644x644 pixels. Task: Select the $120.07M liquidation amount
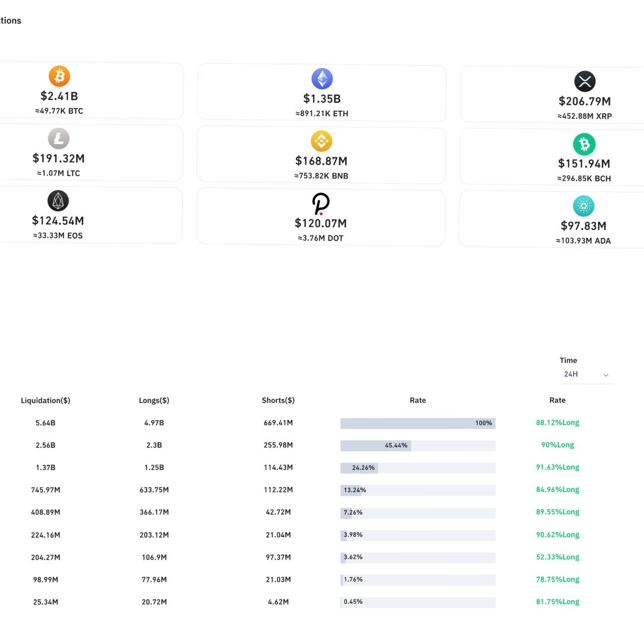[x=321, y=223]
